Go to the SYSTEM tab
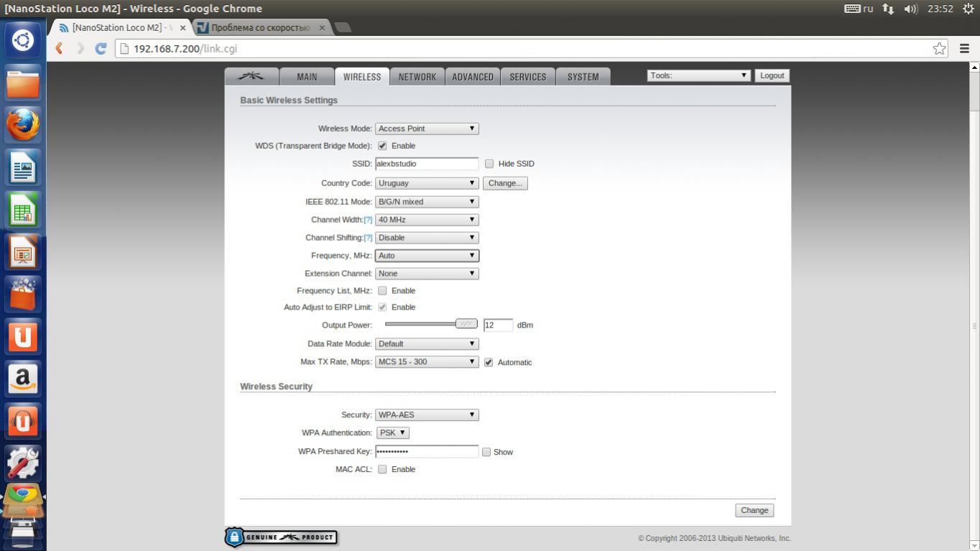 coord(583,77)
